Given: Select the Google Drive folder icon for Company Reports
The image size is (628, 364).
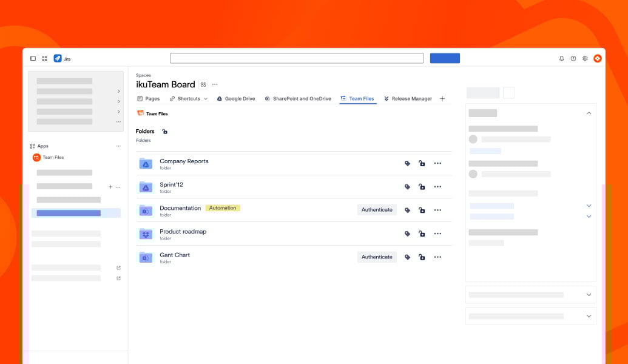Looking at the screenshot, I should [145, 163].
